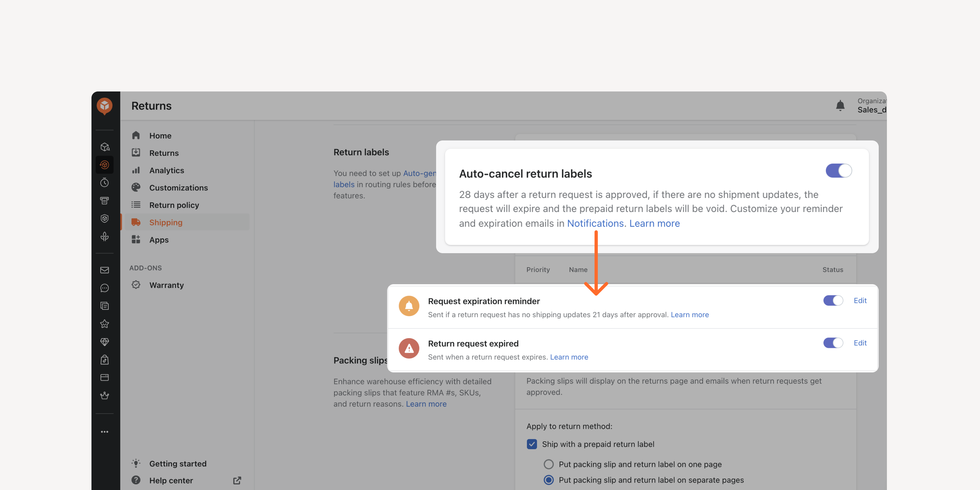Click Learn more in Packing slips description
Image resolution: width=980 pixels, height=490 pixels.
(426, 404)
